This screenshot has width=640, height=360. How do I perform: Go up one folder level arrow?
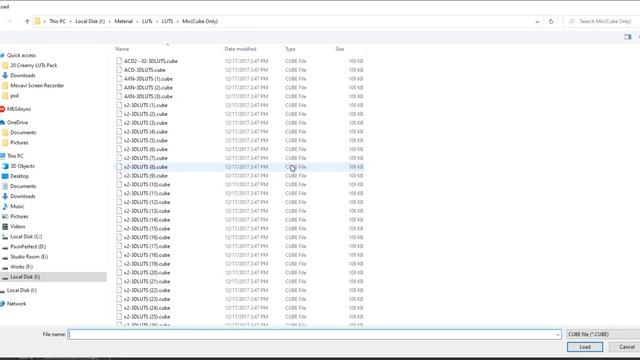(x=27, y=21)
